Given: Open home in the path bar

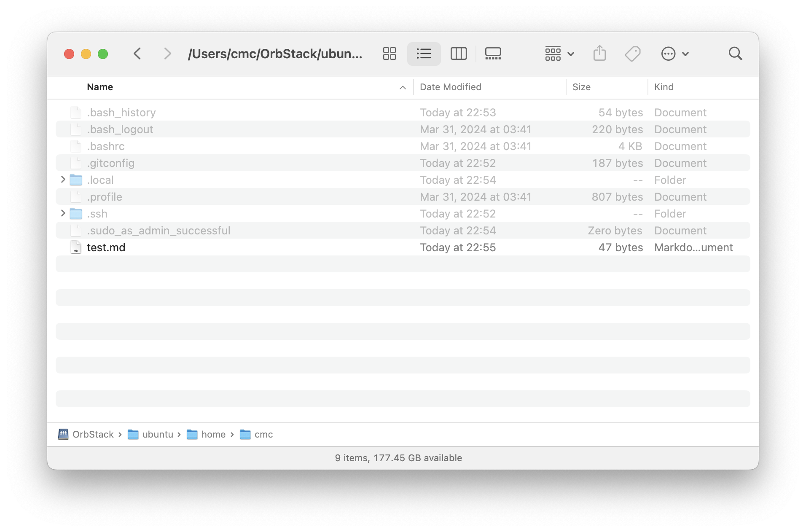Looking at the screenshot, I should (206, 434).
